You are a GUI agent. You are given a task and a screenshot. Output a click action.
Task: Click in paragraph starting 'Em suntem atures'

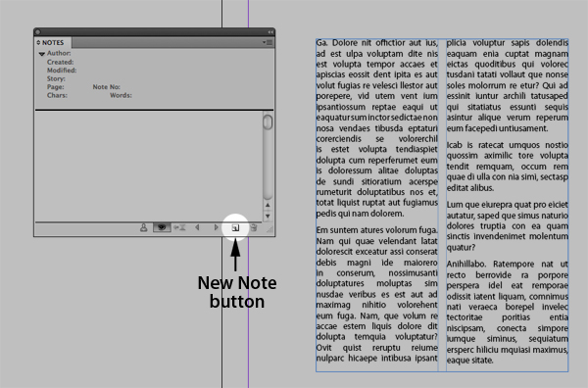377,294
